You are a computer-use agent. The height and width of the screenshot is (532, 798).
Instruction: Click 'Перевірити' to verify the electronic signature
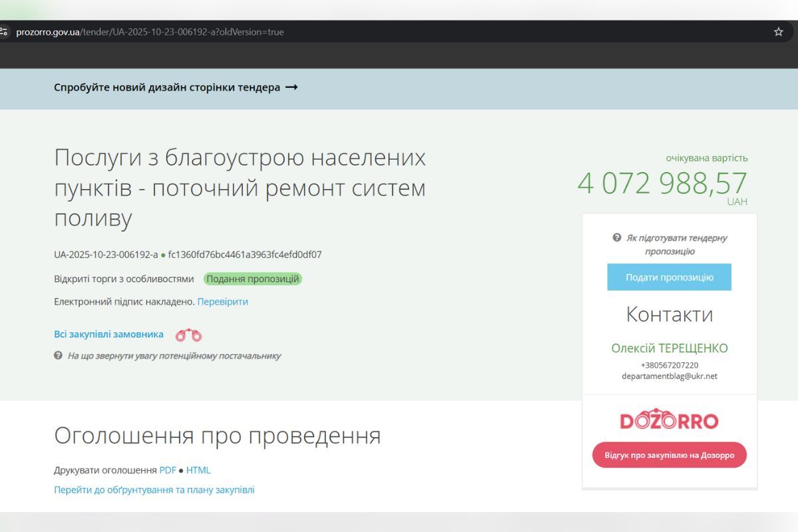click(x=223, y=302)
